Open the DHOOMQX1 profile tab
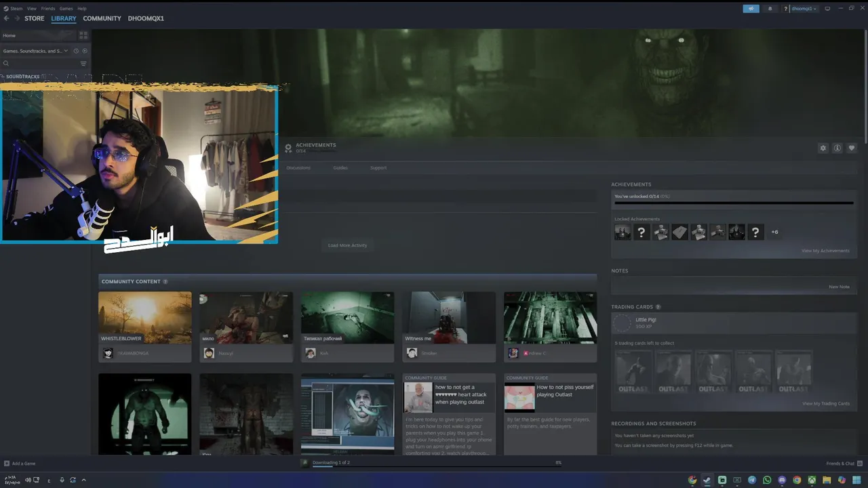The width and height of the screenshot is (868, 488). tap(146, 18)
